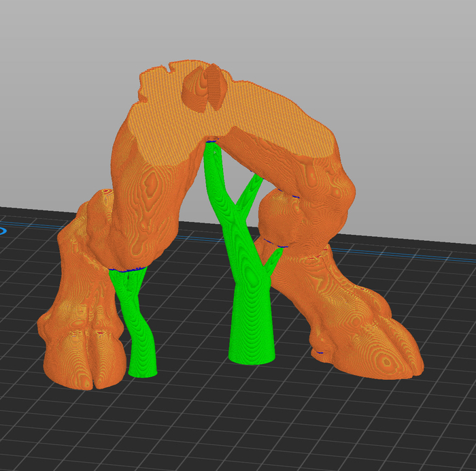This screenshot has width=476, height=471.
Task: Click the blue arc marker at left edge
Action: click(2, 231)
